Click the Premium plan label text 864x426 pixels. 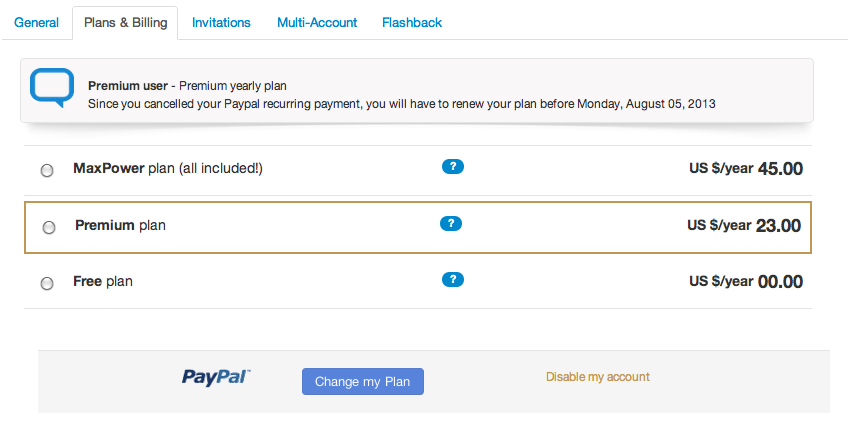(120, 225)
